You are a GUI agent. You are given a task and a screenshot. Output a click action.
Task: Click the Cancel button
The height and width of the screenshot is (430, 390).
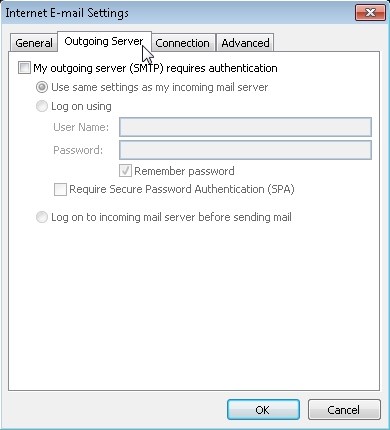tap(344, 410)
